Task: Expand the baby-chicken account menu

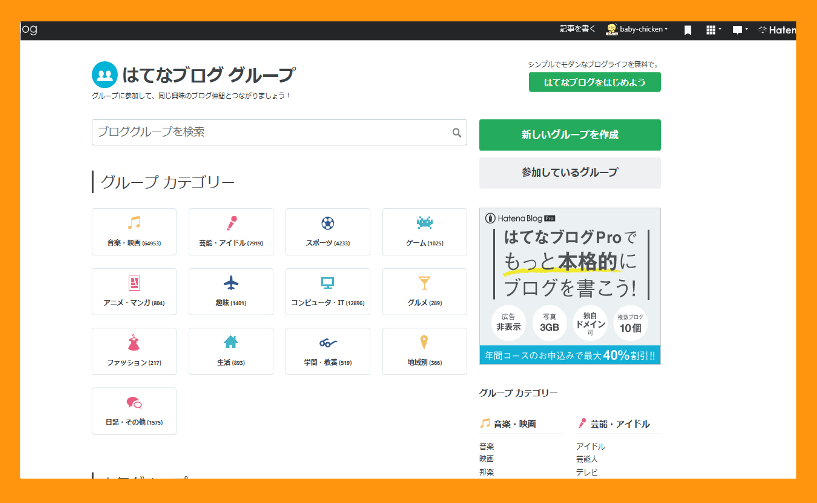Action: tap(643, 30)
